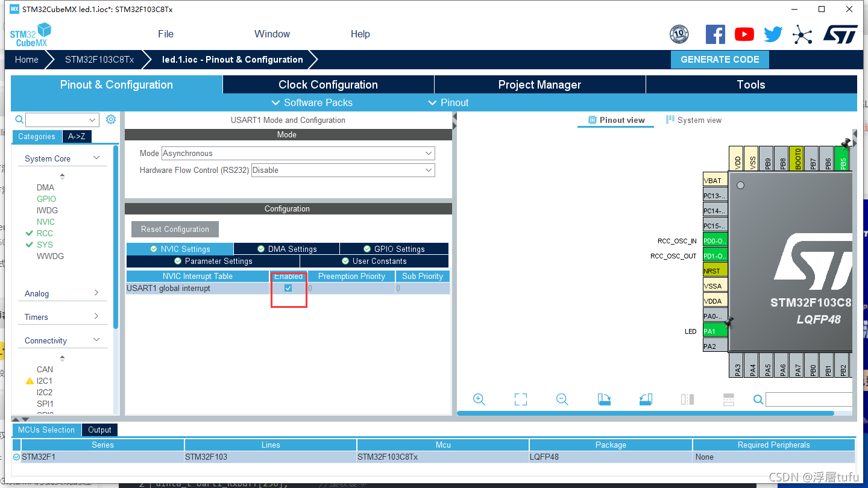Open the categories settings gear icon
Image resolution: width=868 pixels, height=488 pixels.
pyautogui.click(x=111, y=119)
